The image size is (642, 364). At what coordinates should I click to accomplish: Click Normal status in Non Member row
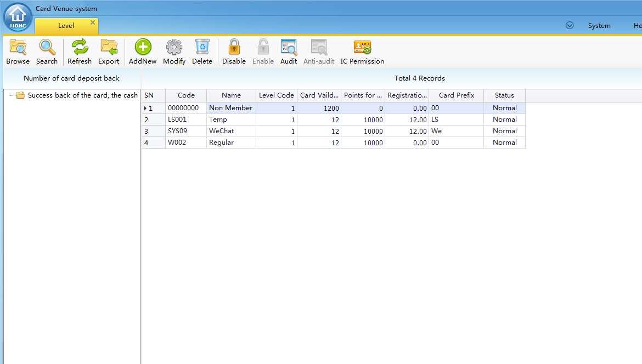tap(504, 108)
